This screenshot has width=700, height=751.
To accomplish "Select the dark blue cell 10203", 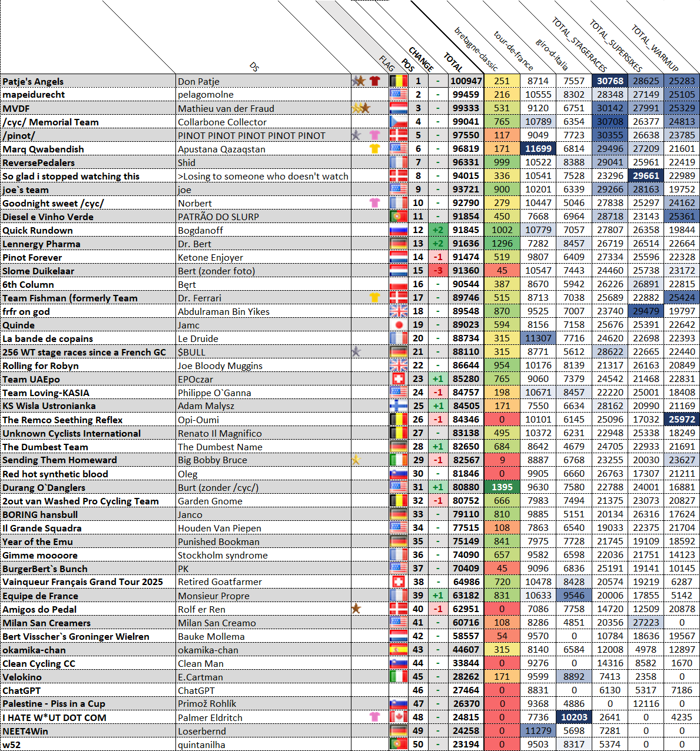I will click(x=574, y=717).
